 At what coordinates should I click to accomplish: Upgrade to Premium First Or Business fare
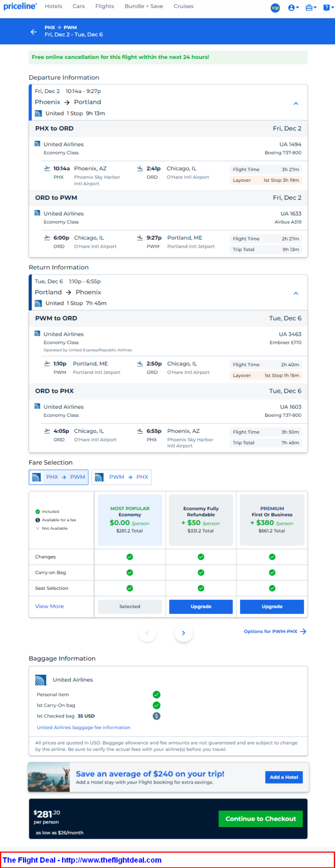pos(272,607)
